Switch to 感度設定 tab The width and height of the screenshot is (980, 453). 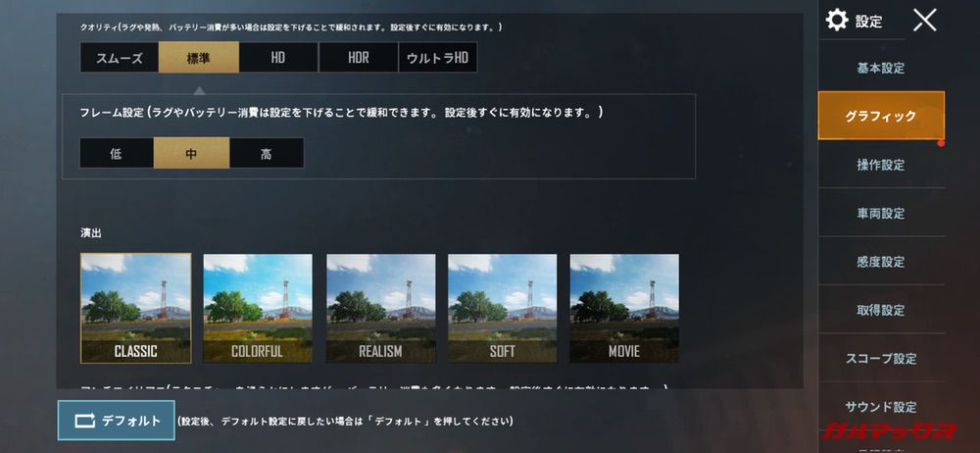point(881,262)
